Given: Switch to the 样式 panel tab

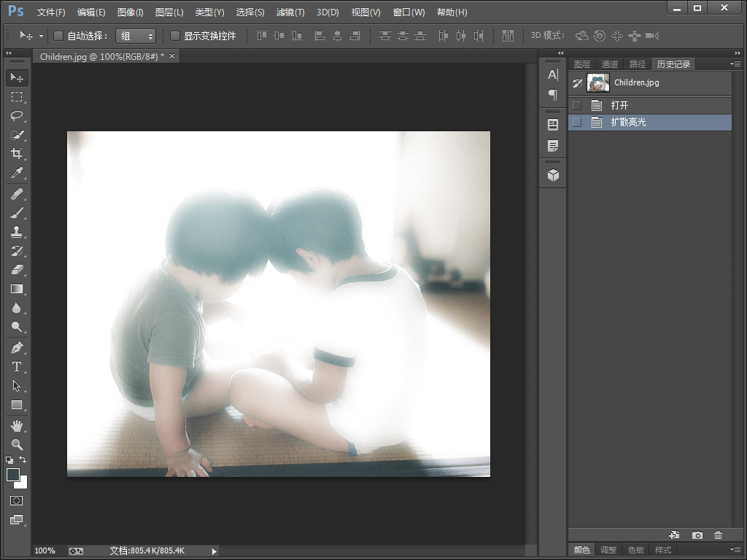Looking at the screenshot, I should click(x=662, y=550).
